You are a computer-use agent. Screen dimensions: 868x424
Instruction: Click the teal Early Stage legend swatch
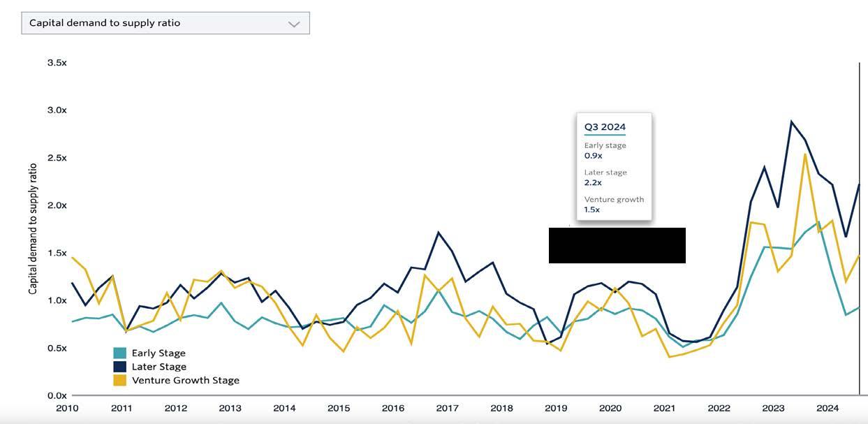tap(120, 353)
